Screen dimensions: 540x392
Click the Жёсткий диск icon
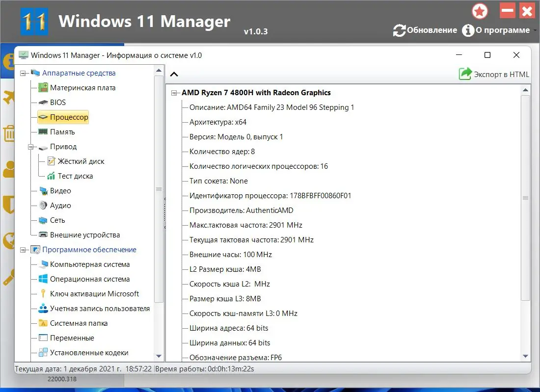(x=51, y=161)
